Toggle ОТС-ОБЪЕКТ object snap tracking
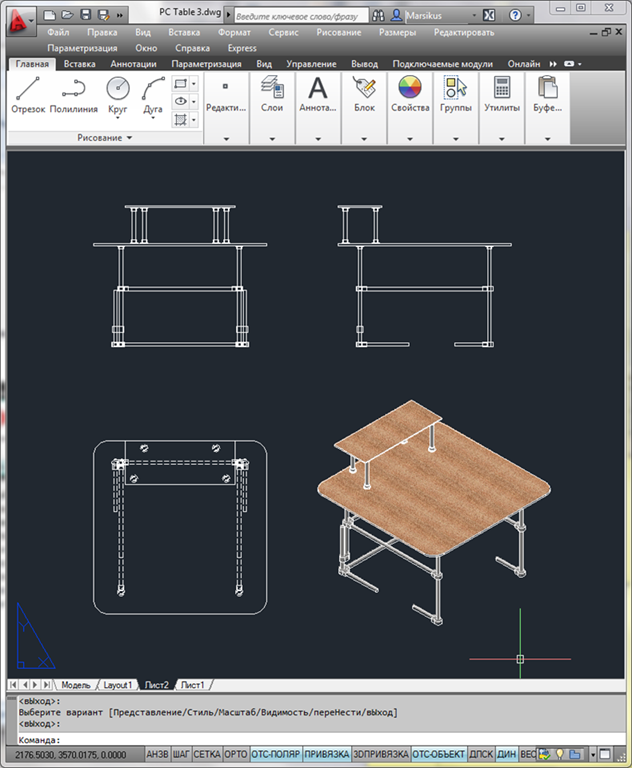The height and width of the screenshot is (768, 632). (438, 754)
